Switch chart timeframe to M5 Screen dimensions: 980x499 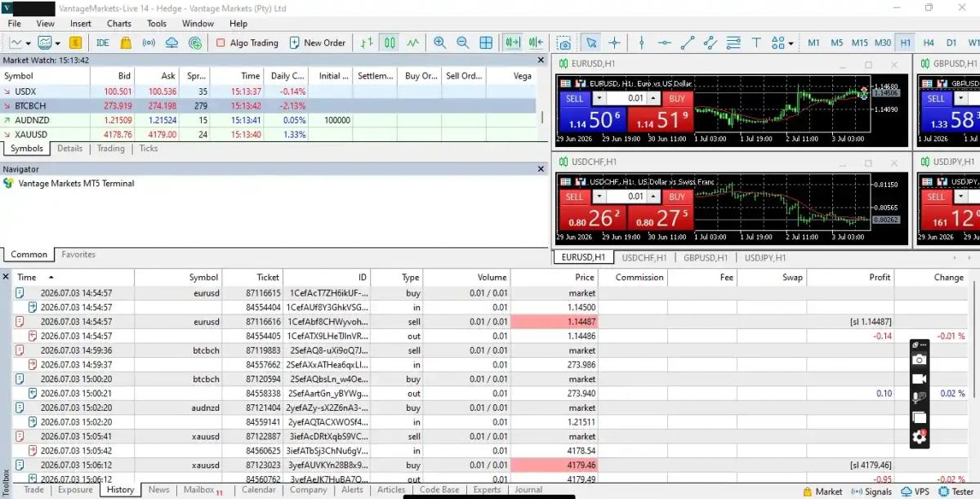836,42
